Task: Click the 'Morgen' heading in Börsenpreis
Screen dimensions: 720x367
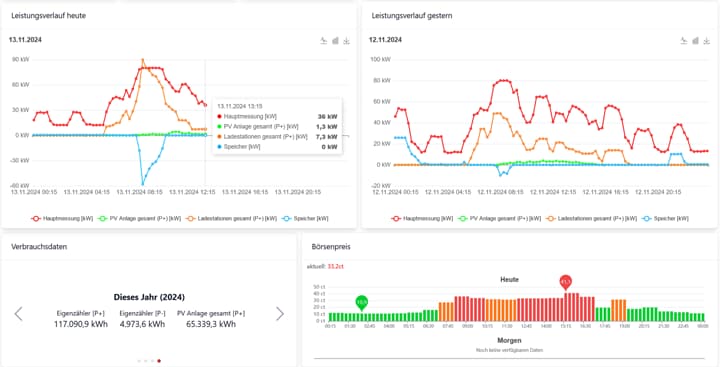Action: [509, 341]
